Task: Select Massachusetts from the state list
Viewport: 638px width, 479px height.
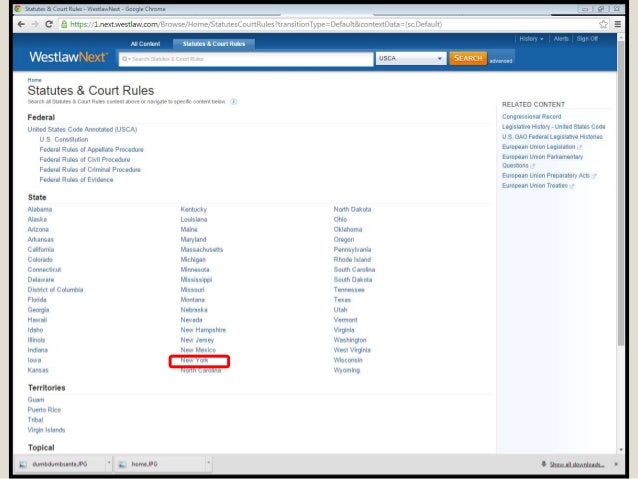Action: (202, 249)
